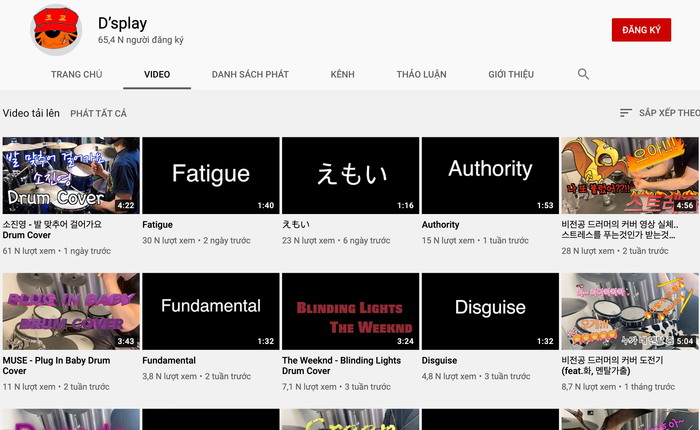700x430 pixels.
Task: Click 61 N lượt xem 1 ngày trước
Action: coord(57,251)
